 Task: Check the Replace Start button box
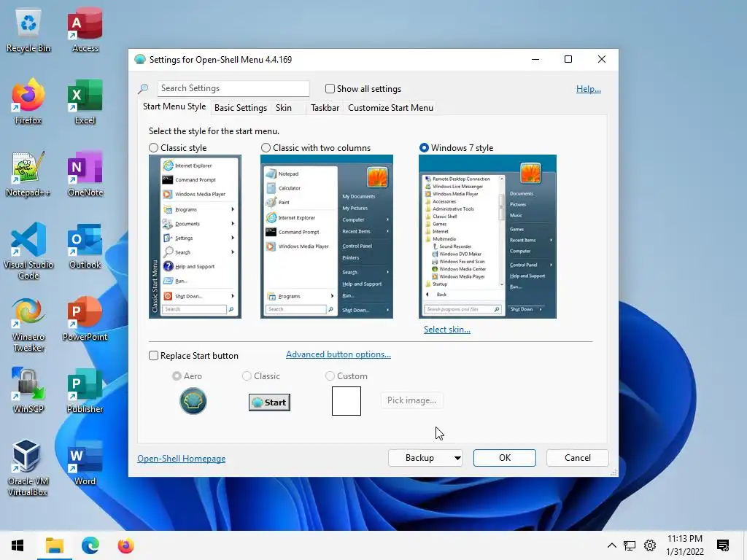click(x=153, y=356)
